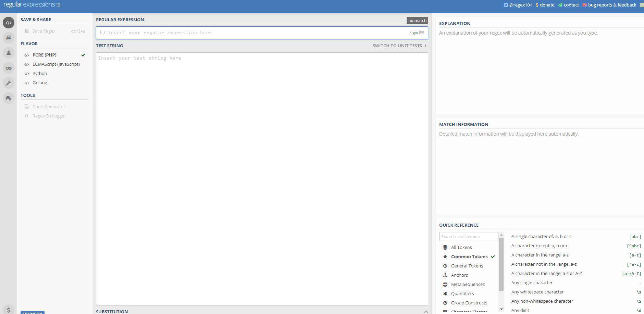Select Python flavor
This screenshot has width=644, height=314.
pyautogui.click(x=55, y=73)
